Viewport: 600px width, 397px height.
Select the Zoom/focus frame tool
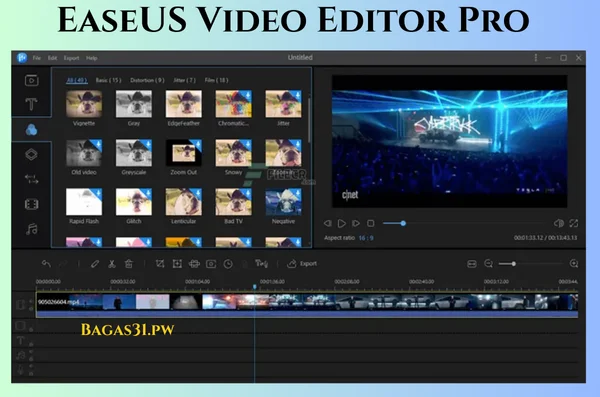pos(177,263)
